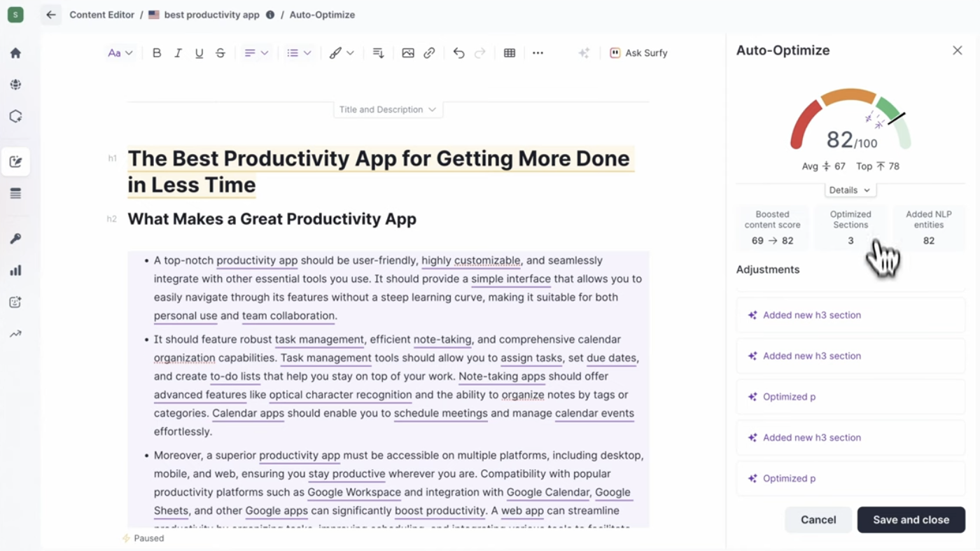
Task: Open the best productivity app breadcrumb
Action: 211,15
